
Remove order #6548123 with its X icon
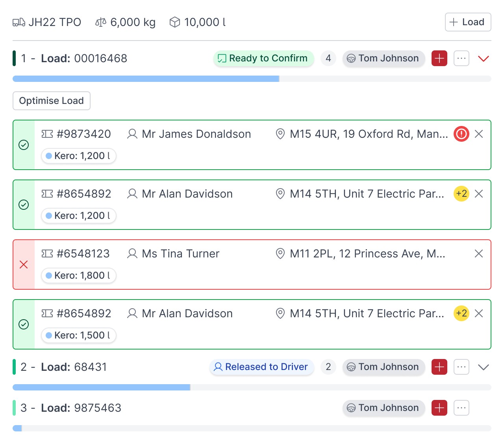click(479, 253)
